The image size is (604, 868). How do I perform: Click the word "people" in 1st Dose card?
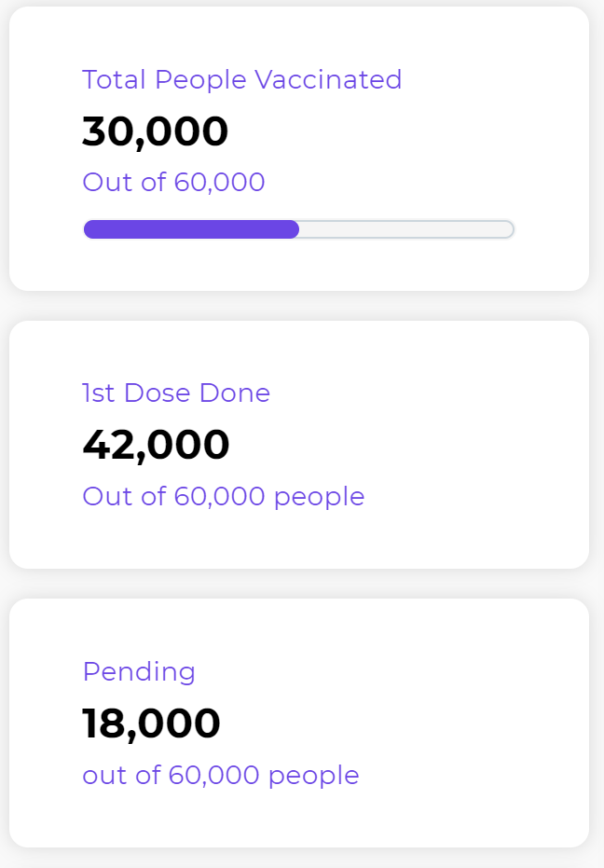(x=319, y=497)
